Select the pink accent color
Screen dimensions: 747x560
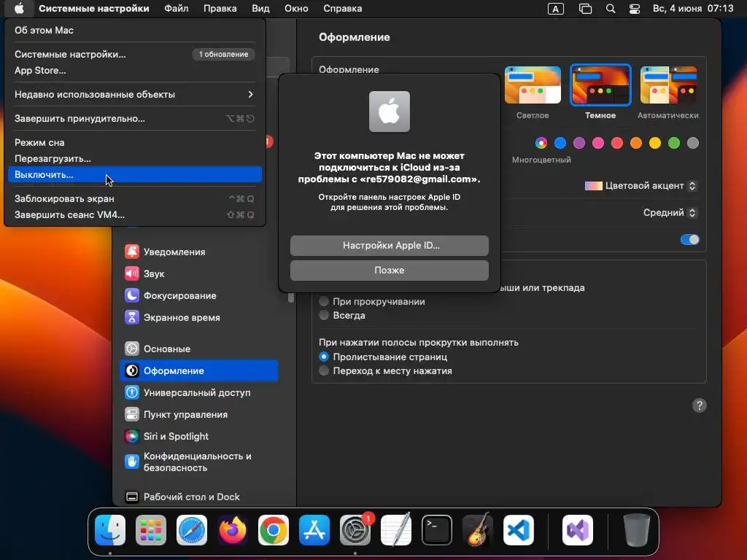(x=598, y=143)
